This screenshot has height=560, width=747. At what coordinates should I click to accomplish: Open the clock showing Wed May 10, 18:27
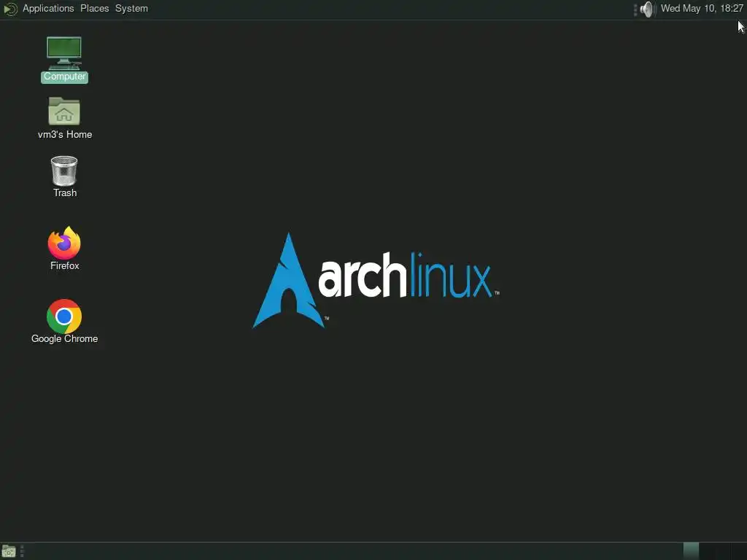(702, 9)
